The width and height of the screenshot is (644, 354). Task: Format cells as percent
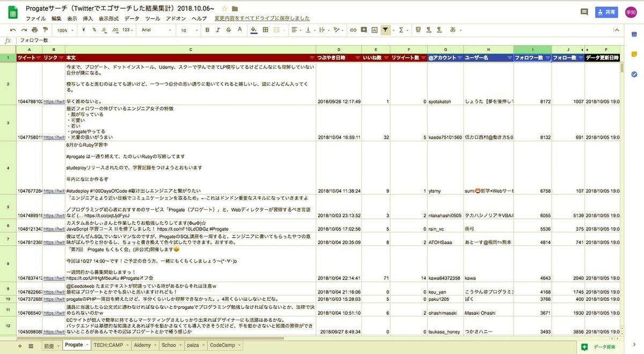point(94,30)
